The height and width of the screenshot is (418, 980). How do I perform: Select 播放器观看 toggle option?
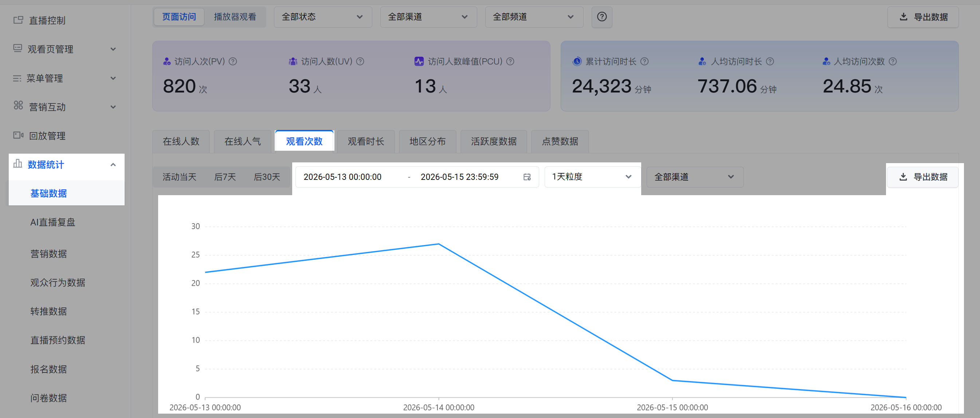click(x=235, y=17)
